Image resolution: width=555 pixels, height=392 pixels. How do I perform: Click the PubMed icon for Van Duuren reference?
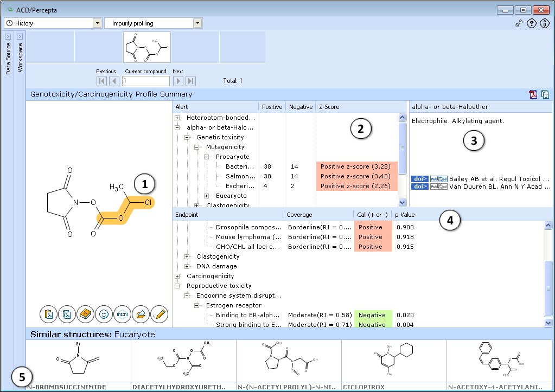click(438, 187)
